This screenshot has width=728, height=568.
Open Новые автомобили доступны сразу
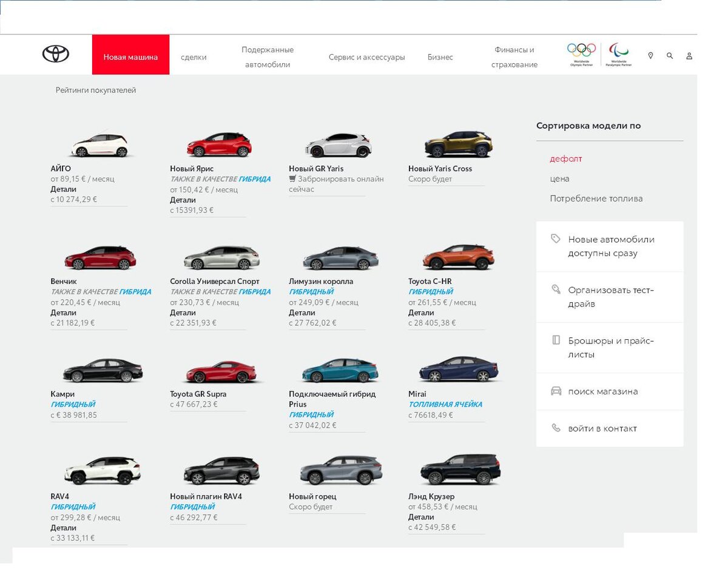pyautogui.click(x=610, y=246)
